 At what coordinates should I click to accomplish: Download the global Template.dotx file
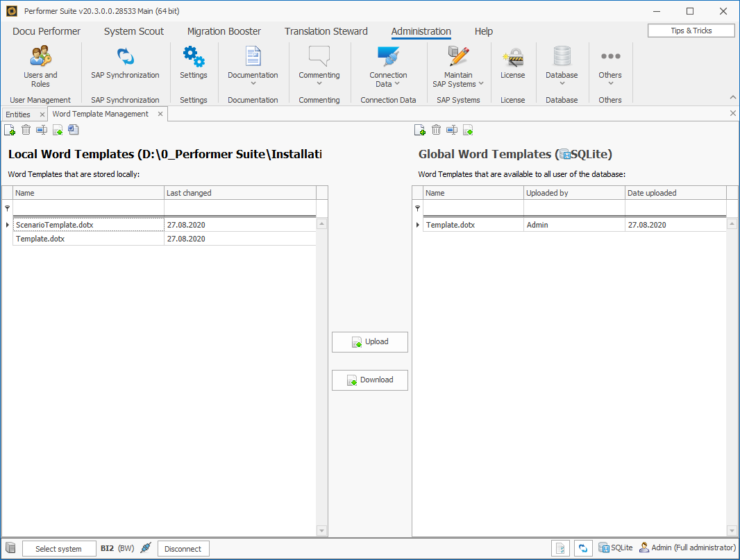tap(370, 380)
